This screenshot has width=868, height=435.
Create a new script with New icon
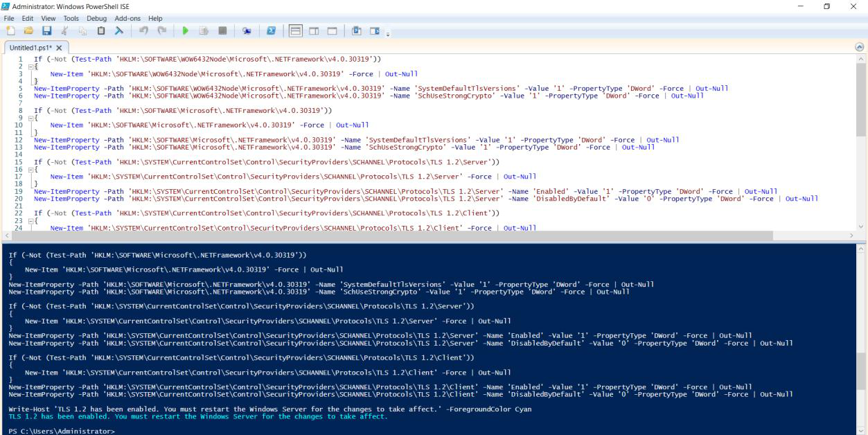12,31
